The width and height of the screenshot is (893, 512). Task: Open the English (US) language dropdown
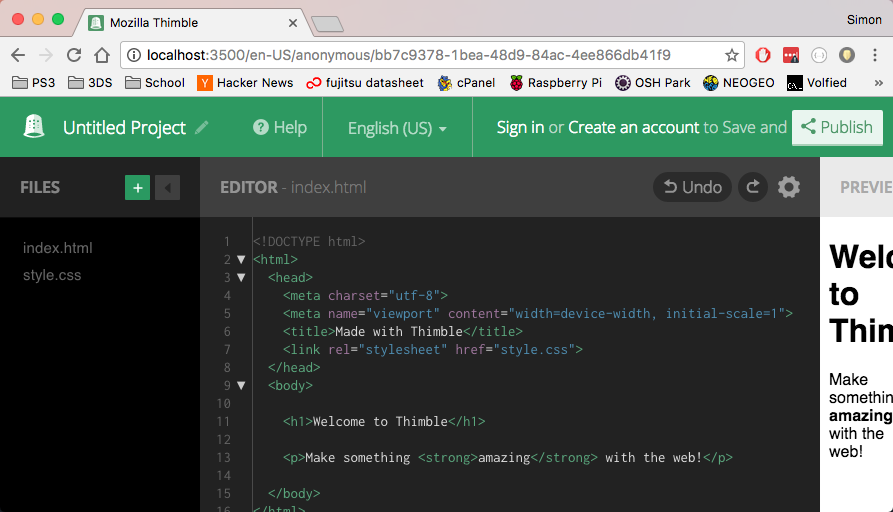coord(397,128)
